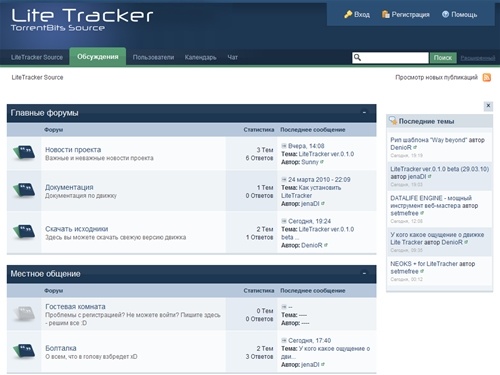Screen dimensions: 500x375
Task: Click the LiteTracker Source breadcrumb
Action: [x=37, y=77]
